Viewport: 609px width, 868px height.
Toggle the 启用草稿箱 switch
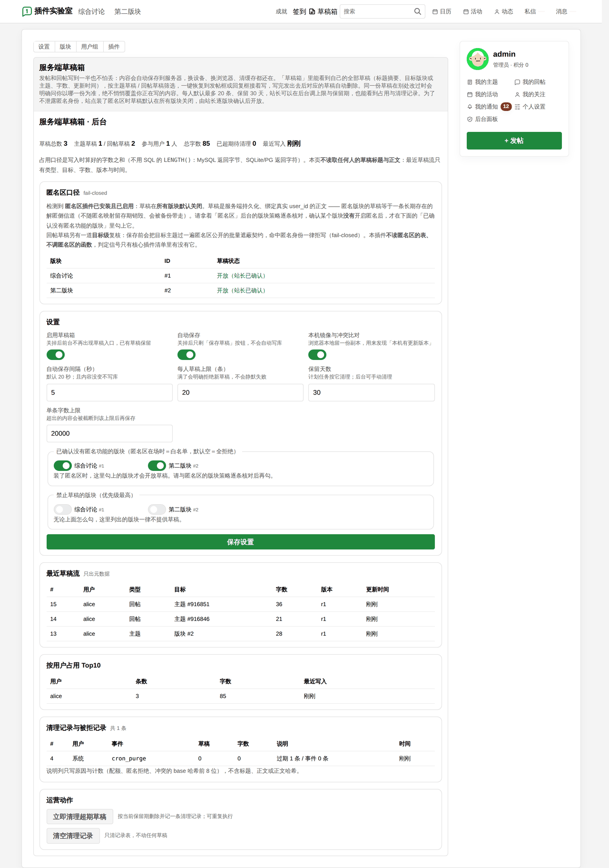pyautogui.click(x=56, y=355)
